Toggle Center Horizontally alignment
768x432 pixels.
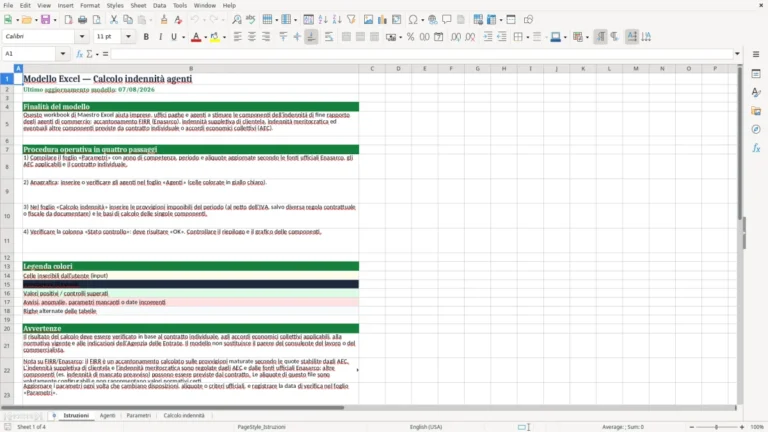pos(252,37)
